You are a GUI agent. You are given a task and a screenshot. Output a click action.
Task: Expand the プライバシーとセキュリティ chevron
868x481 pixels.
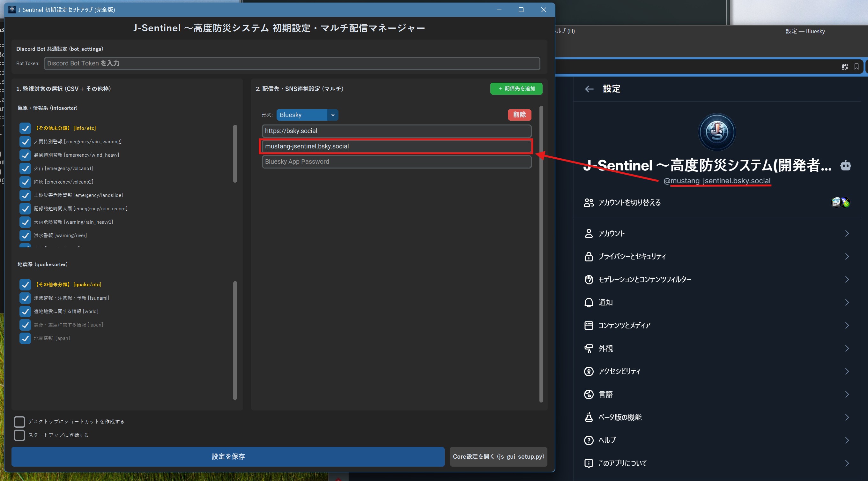pyautogui.click(x=847, y=256)
